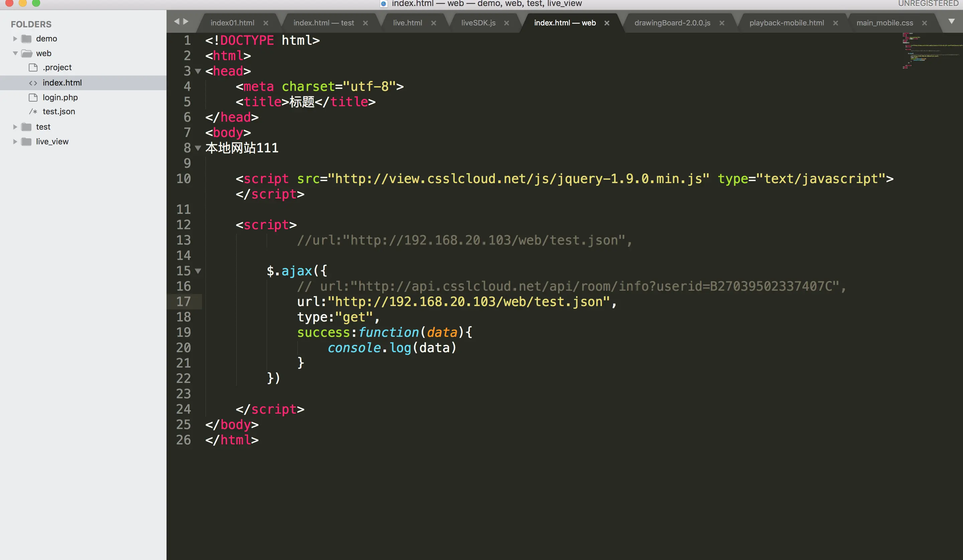Screen dimensions: 963x560
Task: Close the liveSDK.js tab
Action: point(506,23)
